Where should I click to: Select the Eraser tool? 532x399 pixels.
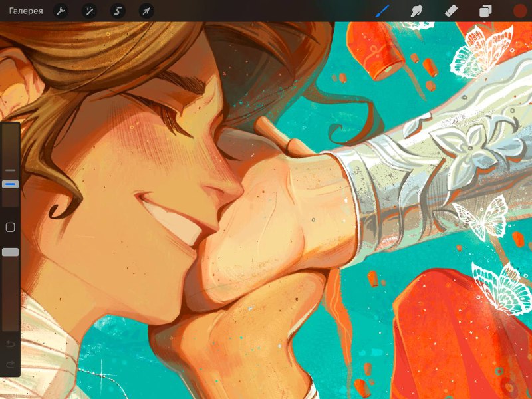click(451, 11)
